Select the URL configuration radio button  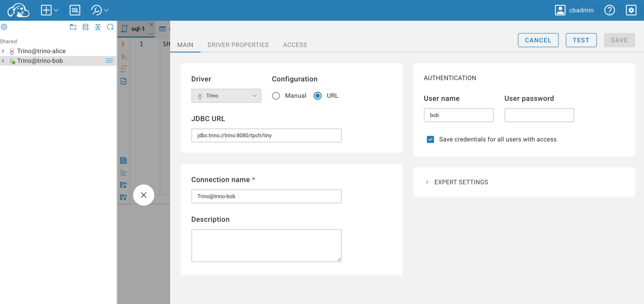tap(317, 96)
